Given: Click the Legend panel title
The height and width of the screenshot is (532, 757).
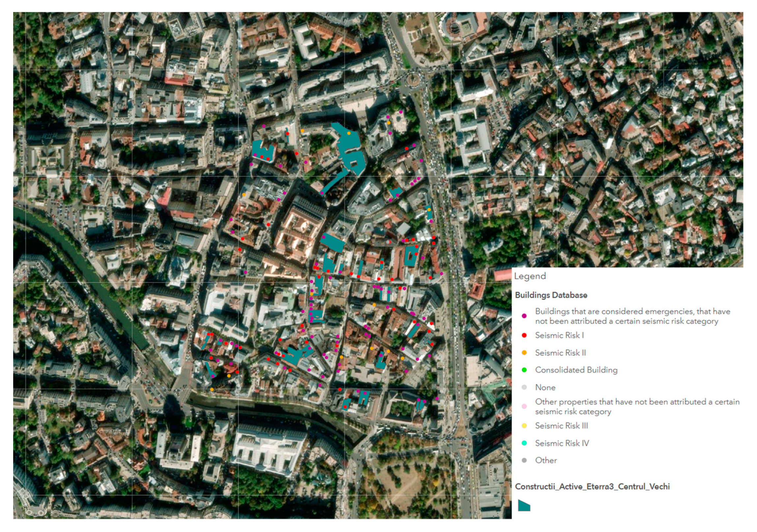Looking at the screenshot, I should point(530,276).
